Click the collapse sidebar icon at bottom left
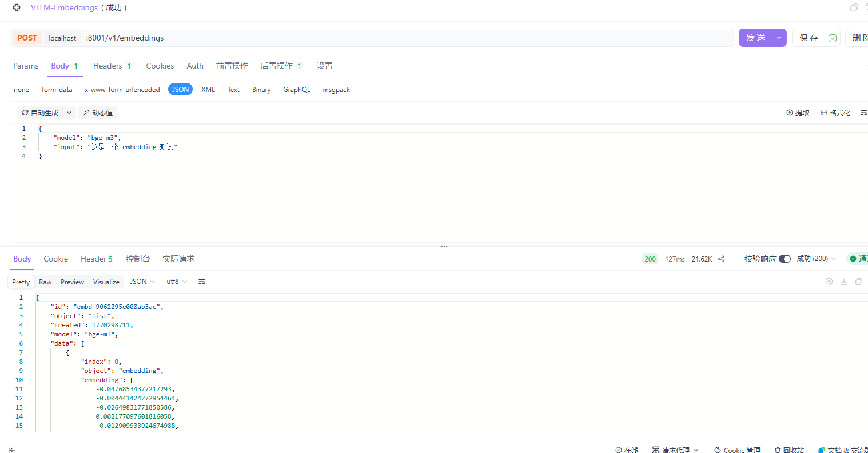Screen dimensions: 868x453 pos(12,450)
